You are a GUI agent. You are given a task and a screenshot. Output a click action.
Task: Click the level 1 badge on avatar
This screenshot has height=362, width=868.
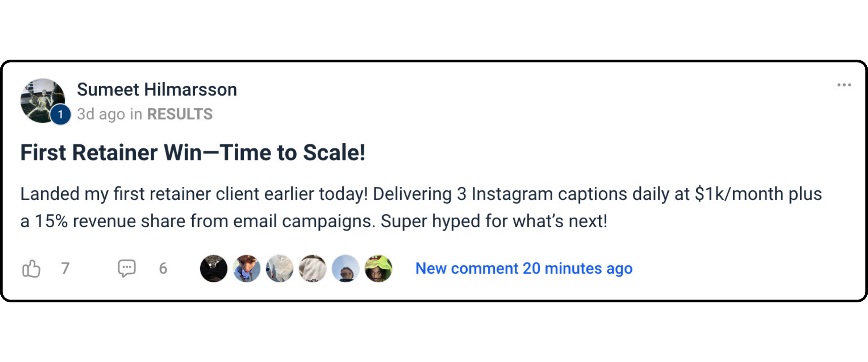pos(60,115)
